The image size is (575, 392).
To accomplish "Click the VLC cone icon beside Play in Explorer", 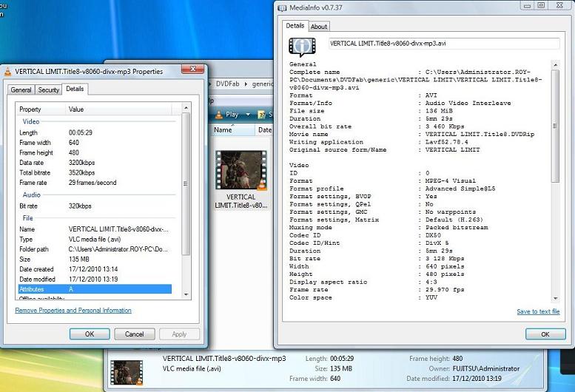I will (x=219, y=115).
